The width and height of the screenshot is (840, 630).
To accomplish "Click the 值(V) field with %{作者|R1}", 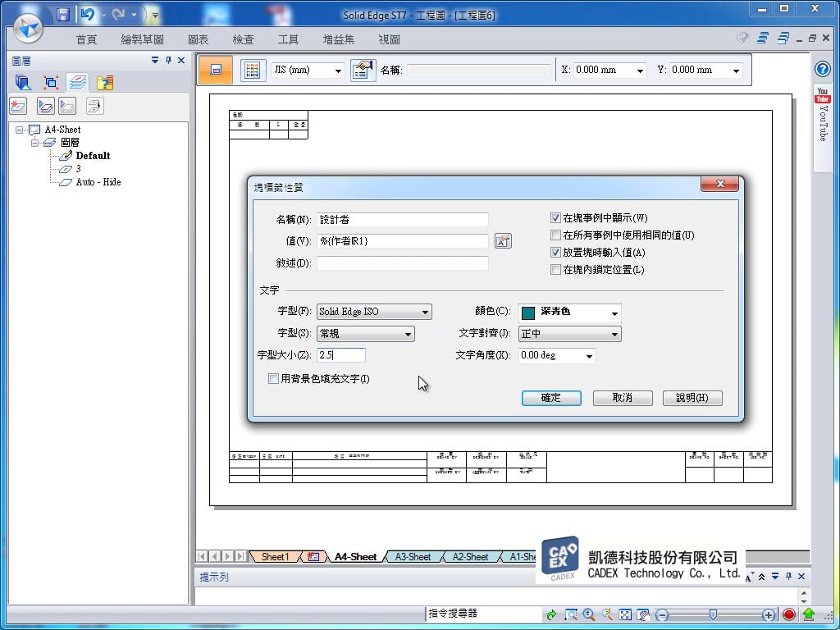I will [x=402, y=241].
